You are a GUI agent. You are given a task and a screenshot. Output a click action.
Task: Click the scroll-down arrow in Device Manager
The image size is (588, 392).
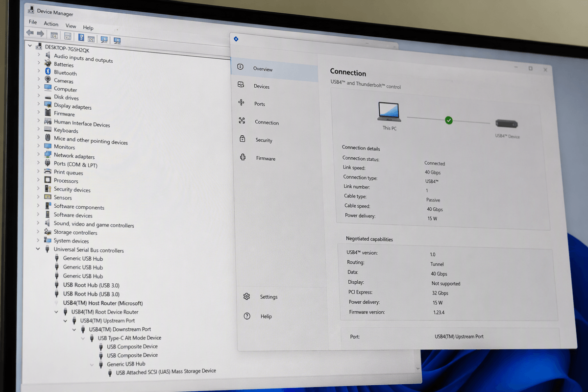pos(417,368)
